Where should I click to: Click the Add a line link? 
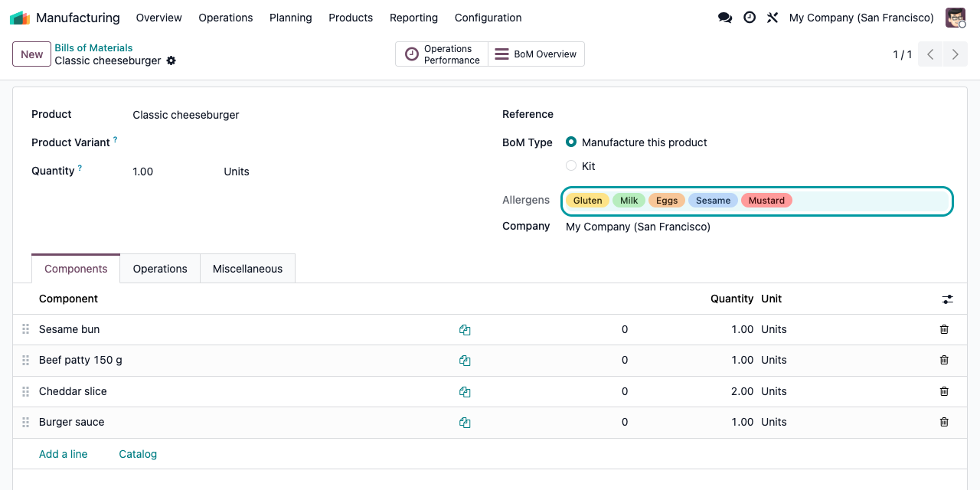pyautogui.click(x=64, y=454)
